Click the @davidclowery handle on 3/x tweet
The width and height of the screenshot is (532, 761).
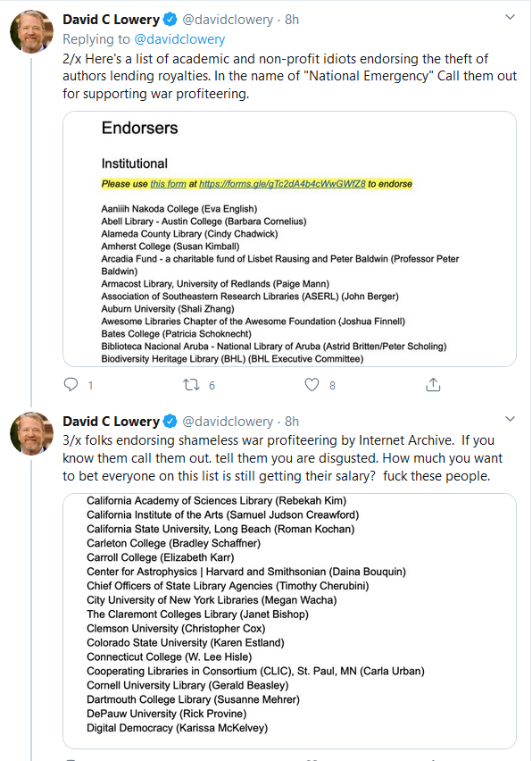point(228,422)
